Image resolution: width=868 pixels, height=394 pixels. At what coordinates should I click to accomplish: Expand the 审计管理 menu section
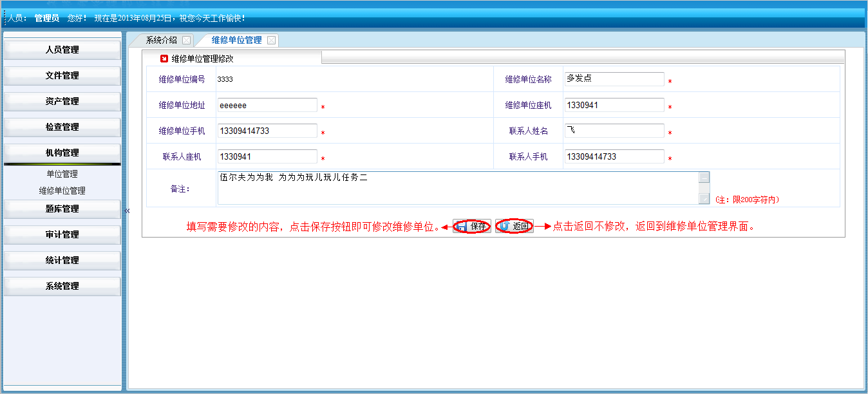[62, 235]
